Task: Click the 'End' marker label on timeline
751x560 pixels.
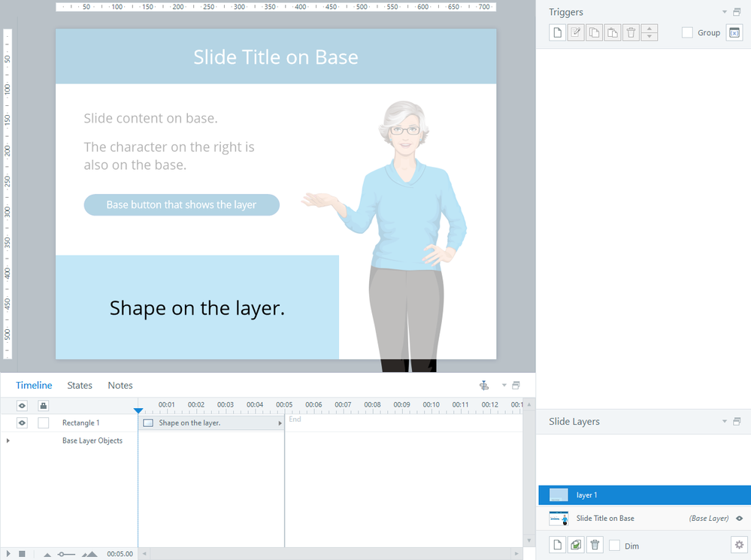Action: click(x=295, y=419)
